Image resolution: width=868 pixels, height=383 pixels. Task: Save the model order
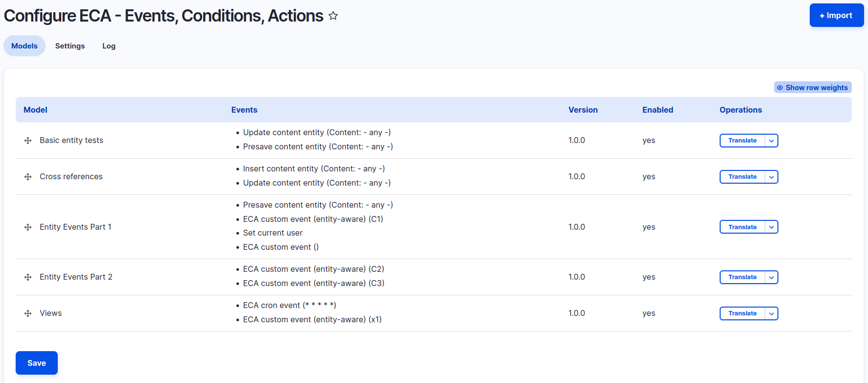(x=37, y=363)
